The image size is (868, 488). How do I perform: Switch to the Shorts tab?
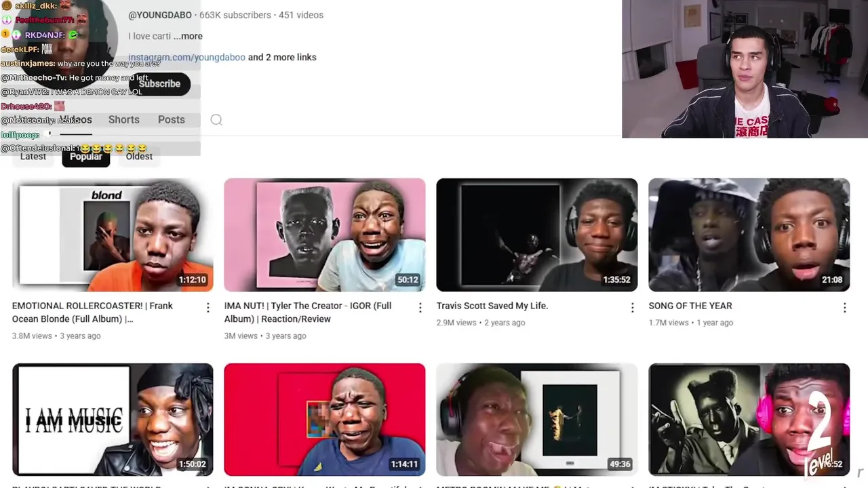click(124, 119)
